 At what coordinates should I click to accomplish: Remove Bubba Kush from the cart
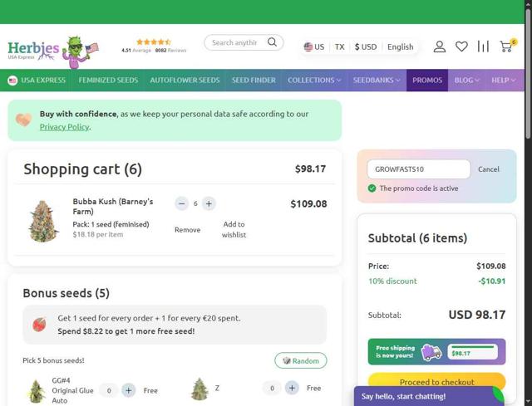187,230
